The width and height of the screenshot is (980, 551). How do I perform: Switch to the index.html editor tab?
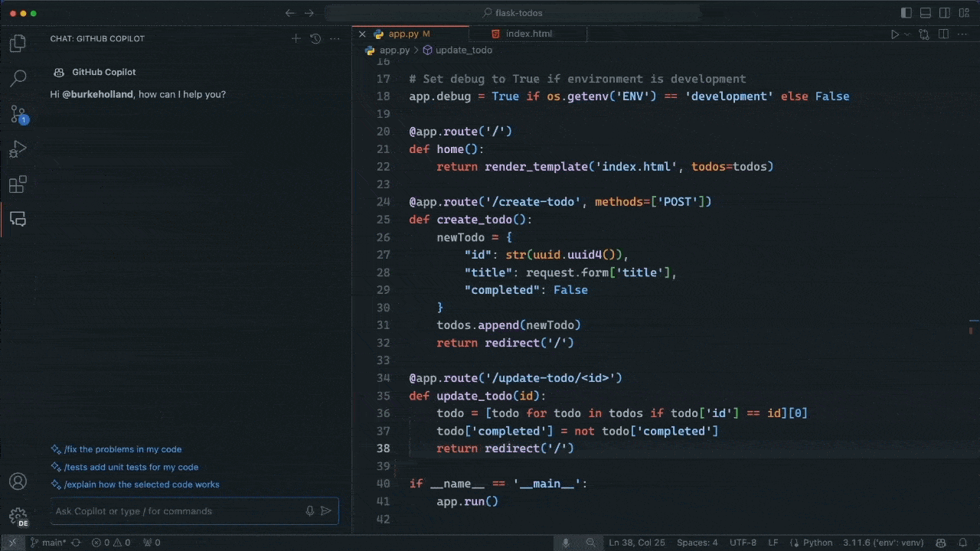click(528, 34)
